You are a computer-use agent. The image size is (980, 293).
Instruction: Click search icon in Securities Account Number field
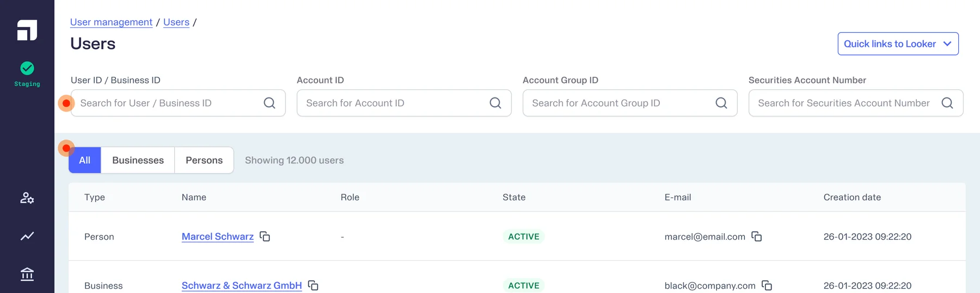(947, 103)
